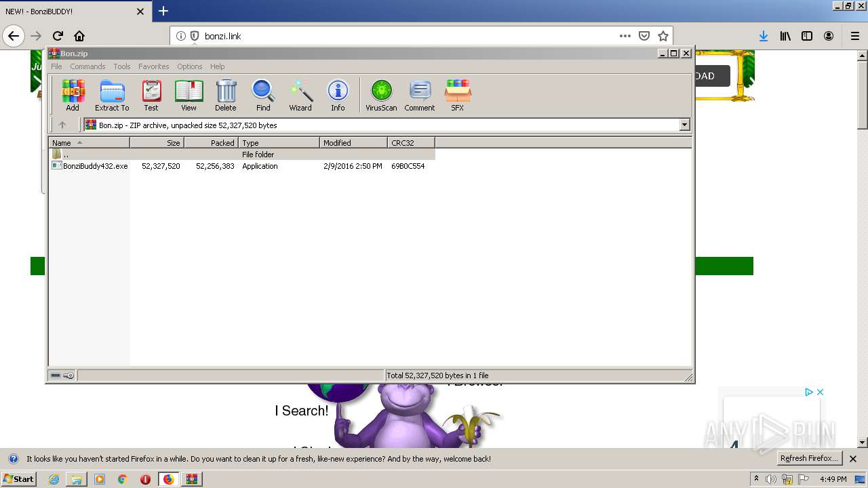Show site information icon in URL bar
The image size is (868, 488).
pyautogui.click(x=180, y=36)
